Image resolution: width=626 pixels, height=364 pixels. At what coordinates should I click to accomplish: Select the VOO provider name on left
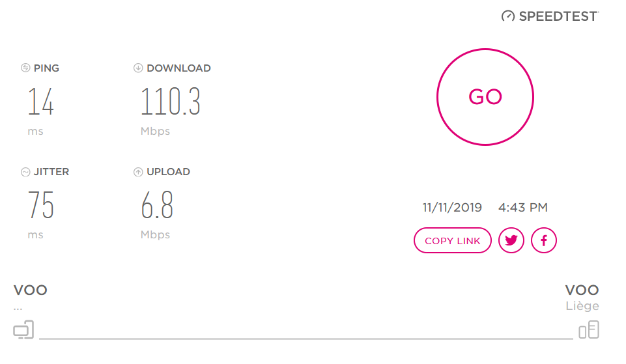(31, 290)
